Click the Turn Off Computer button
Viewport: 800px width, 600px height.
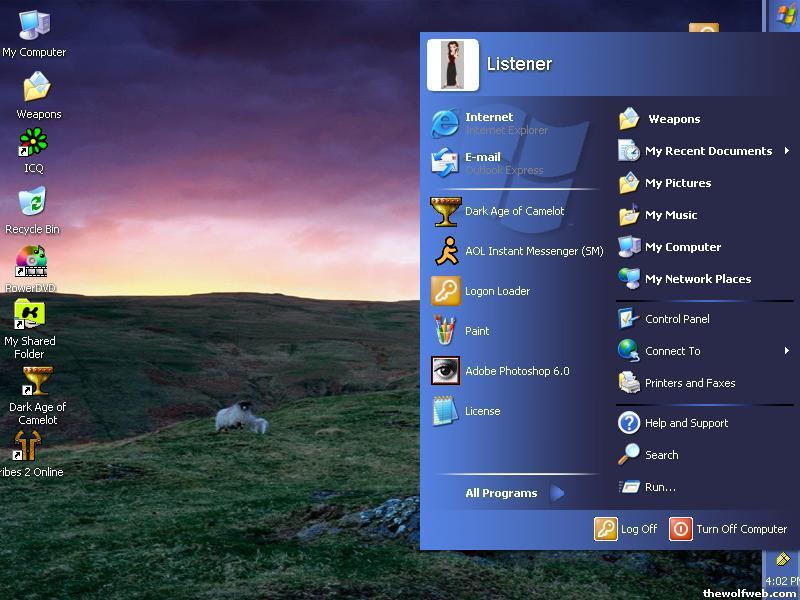click(x=728, y=529)
